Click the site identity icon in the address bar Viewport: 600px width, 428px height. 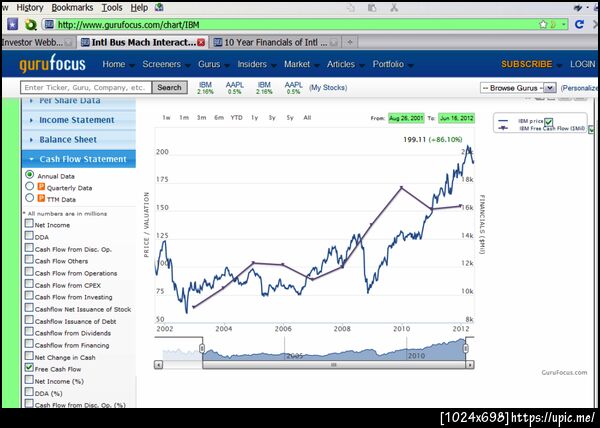tap(49, 24)
